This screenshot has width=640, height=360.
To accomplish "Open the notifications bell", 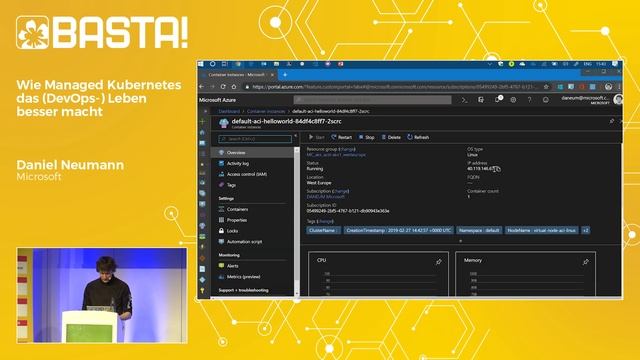I will pos(498,100).
